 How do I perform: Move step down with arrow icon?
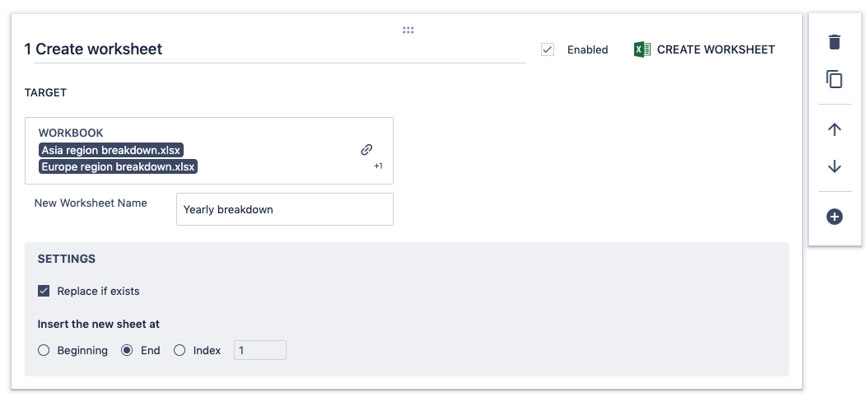[x=834, y=166]
